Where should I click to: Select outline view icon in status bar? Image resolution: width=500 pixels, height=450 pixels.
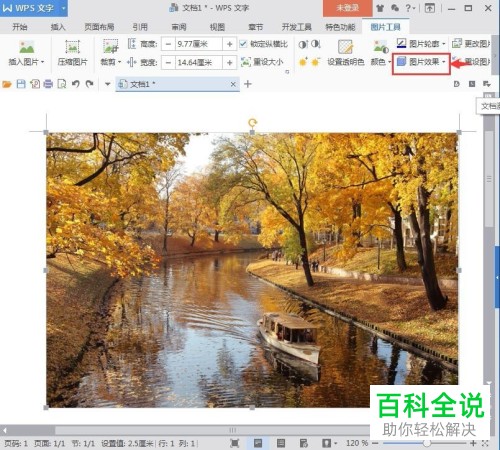pyautogui.click(x=281, y=443)
